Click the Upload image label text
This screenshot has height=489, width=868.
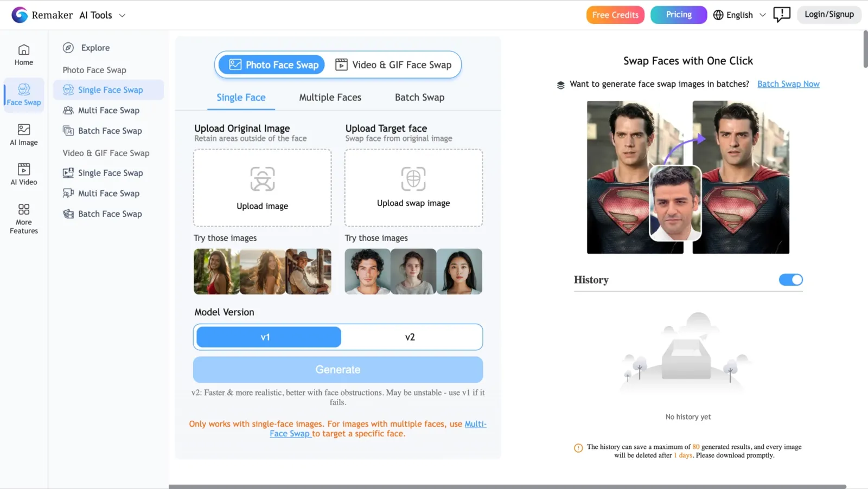[x=263, y=206]
